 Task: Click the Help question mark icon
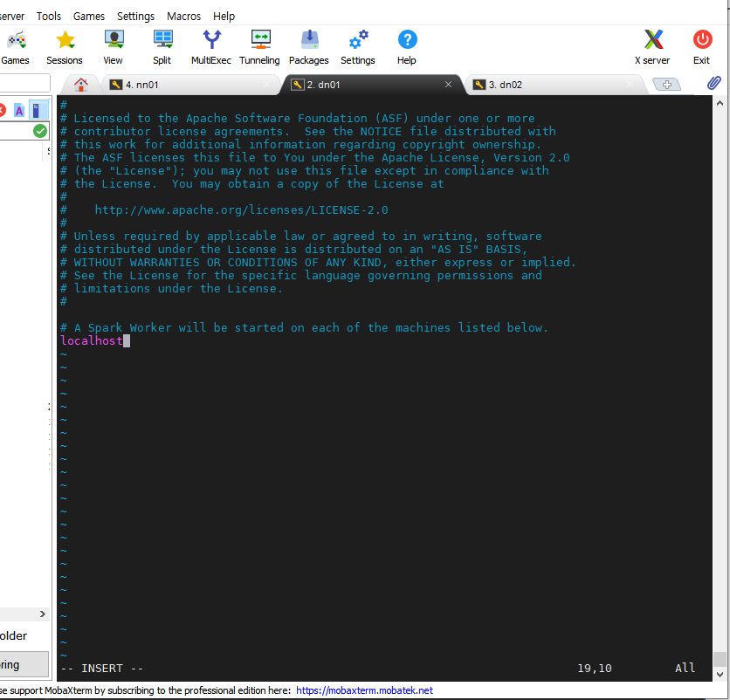(408, 40)
